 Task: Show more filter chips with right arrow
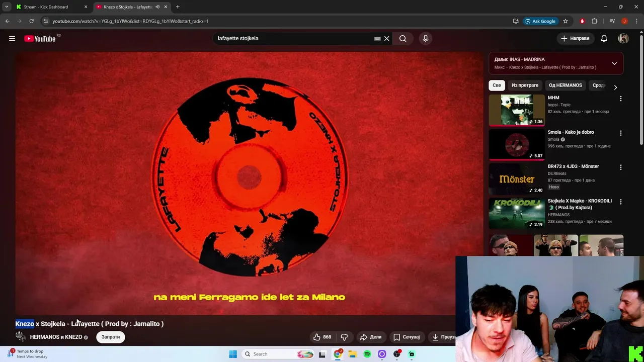(615, 87)
